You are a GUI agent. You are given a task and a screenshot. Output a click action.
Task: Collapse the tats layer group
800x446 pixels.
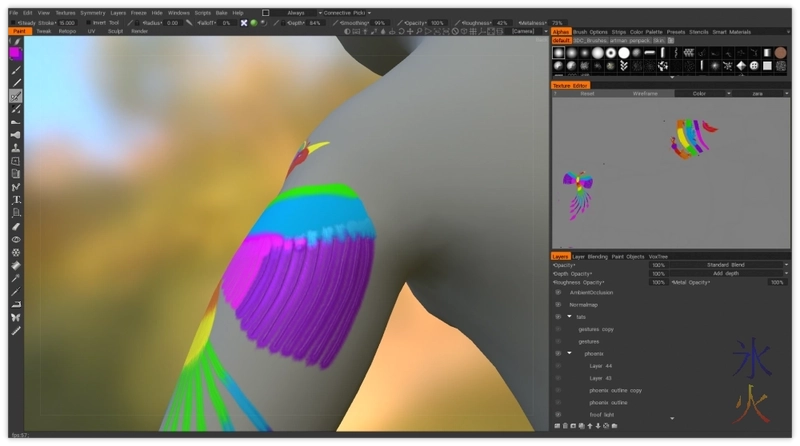tap(569, 316)
